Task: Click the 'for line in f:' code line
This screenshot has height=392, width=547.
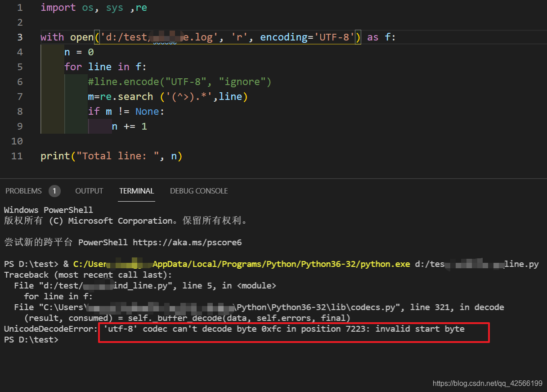Action: coord(105,67)
